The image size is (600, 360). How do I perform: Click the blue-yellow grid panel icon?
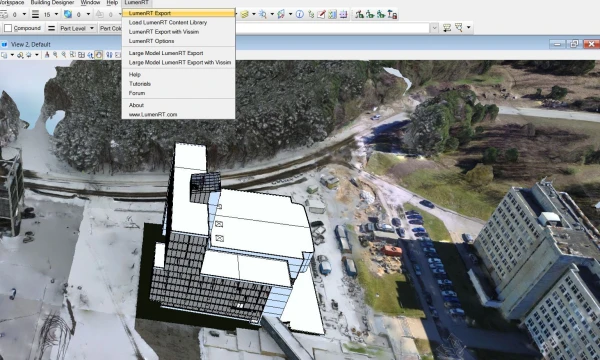(332, 15)
